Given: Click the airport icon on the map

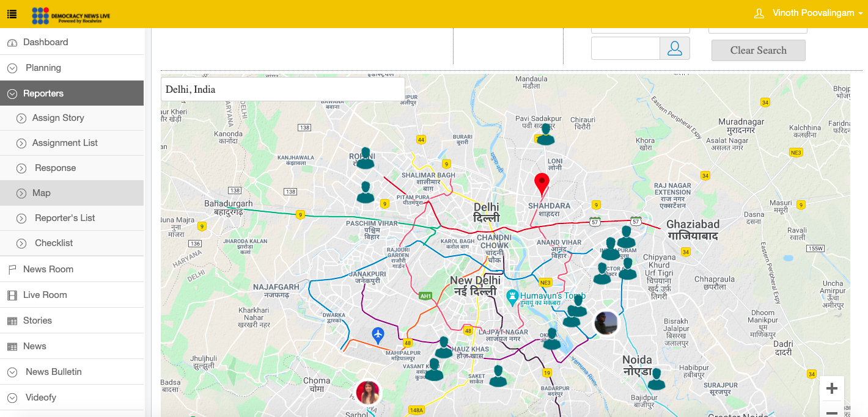Looking at the screenshot, I should [x=378, y=335].
